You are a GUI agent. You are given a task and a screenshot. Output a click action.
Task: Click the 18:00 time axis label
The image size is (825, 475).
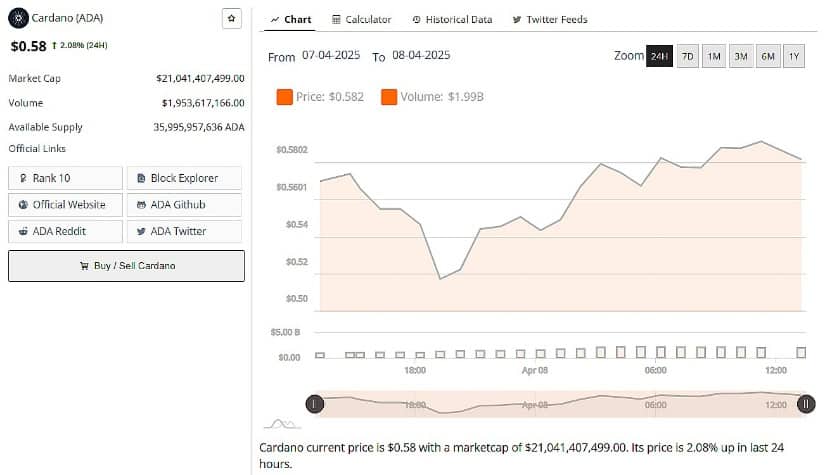click(x=415, y=370)
